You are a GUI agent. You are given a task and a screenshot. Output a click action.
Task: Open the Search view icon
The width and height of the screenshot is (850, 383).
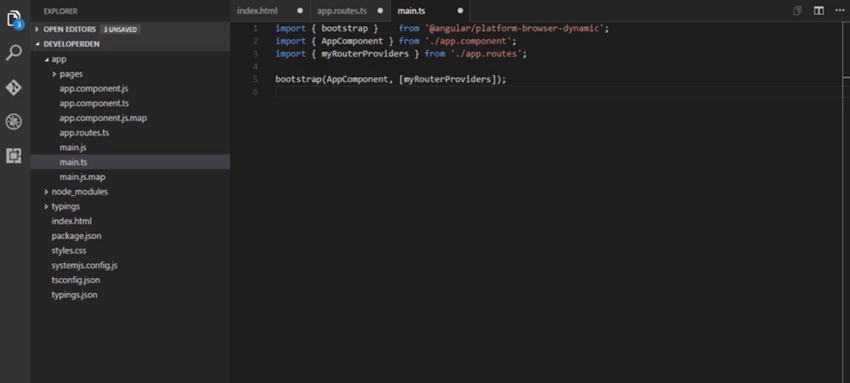click(14, 53)
